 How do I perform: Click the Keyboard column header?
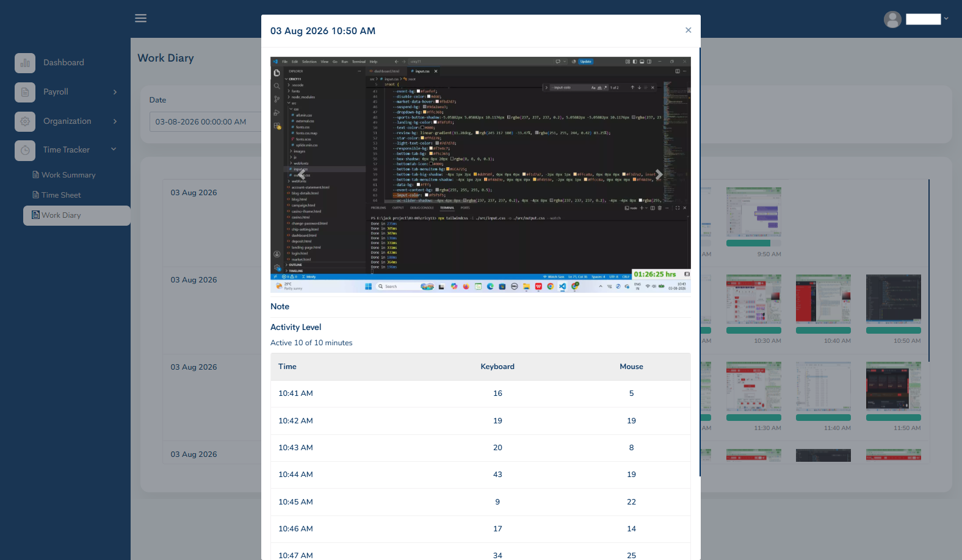coord(497,367)
